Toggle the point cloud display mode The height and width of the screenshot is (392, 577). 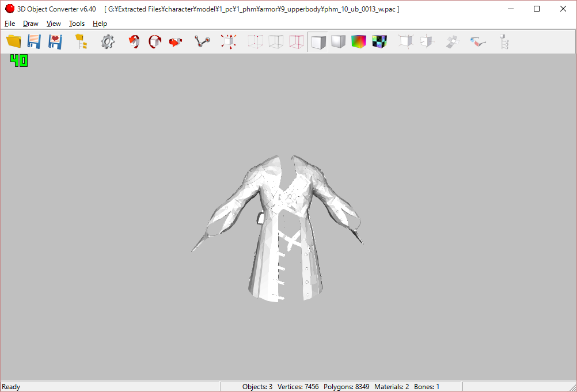tap(255, 41)
